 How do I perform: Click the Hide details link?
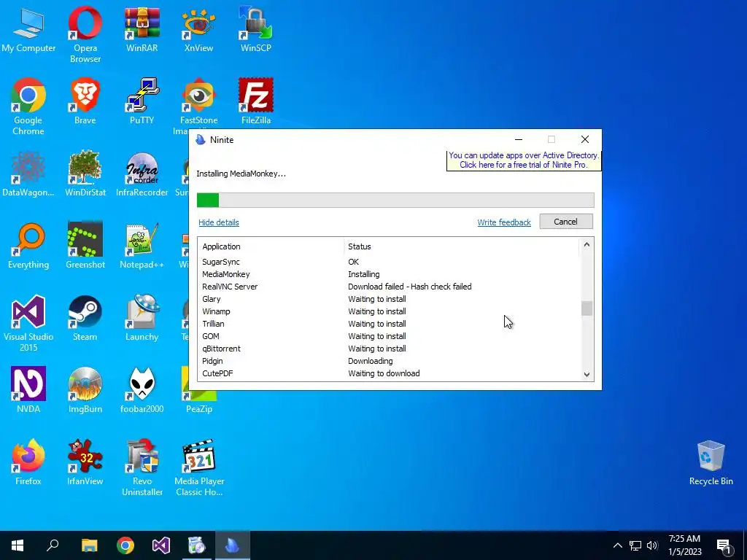click(219, 222)
